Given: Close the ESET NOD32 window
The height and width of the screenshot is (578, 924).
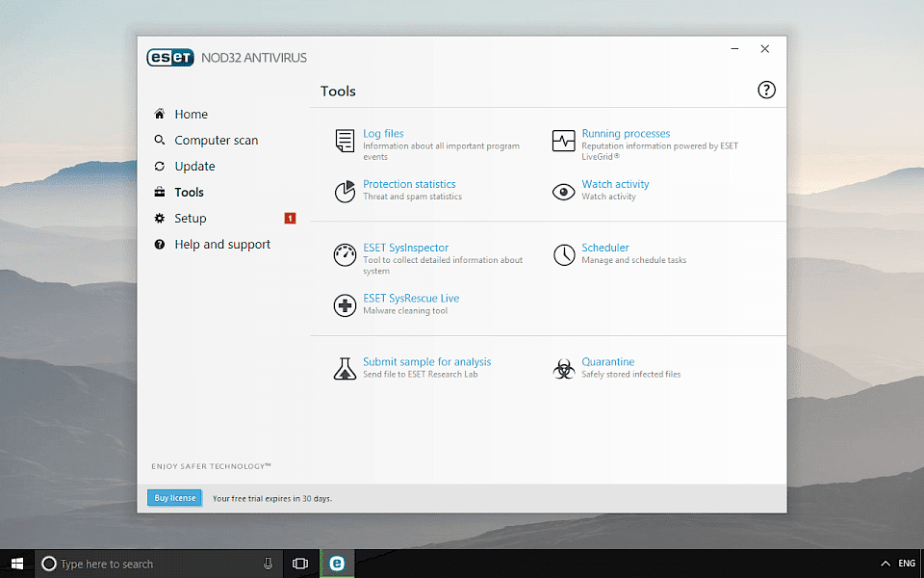Looking at the screenshot, I should [x=765, y=49].
